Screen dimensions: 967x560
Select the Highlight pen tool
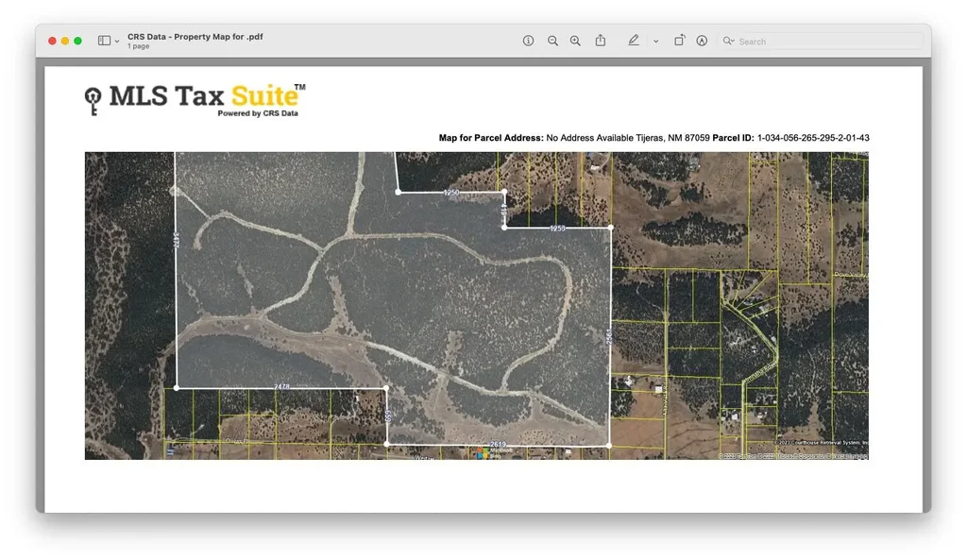coord(633,41)
